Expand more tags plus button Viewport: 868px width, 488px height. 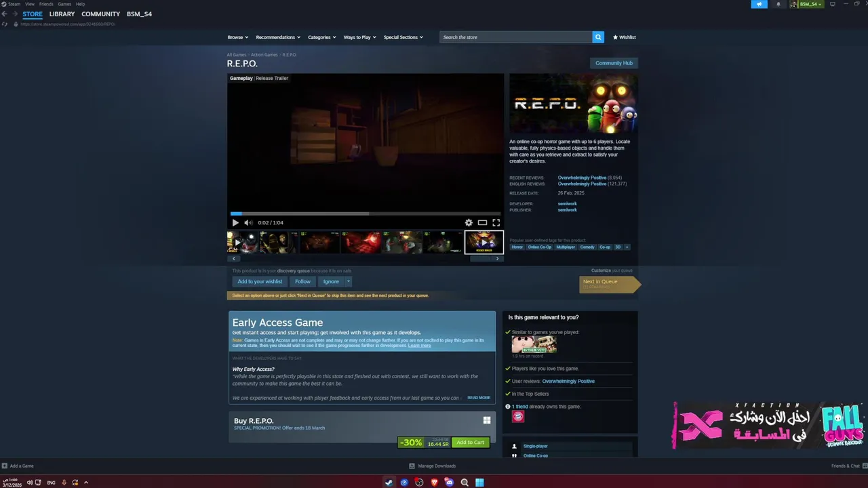pos(627,247)
